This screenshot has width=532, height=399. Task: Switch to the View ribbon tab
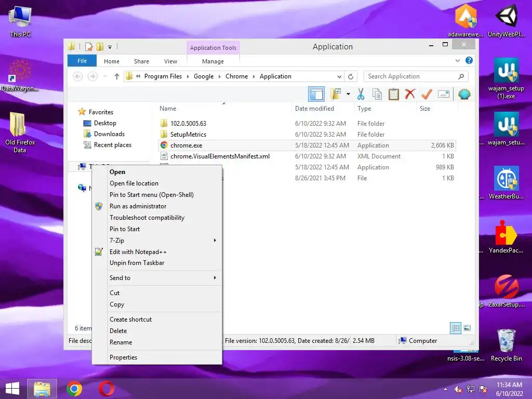coord(170,61)
